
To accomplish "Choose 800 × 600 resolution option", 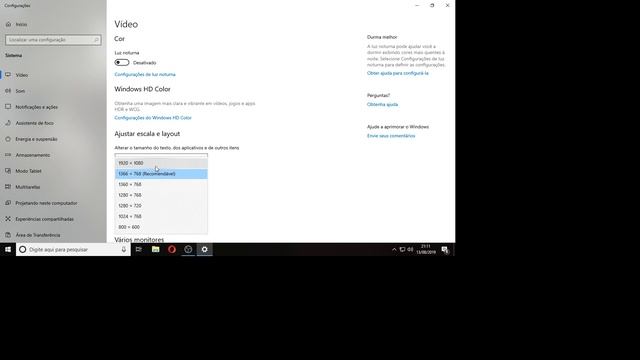I will [161, 227].
